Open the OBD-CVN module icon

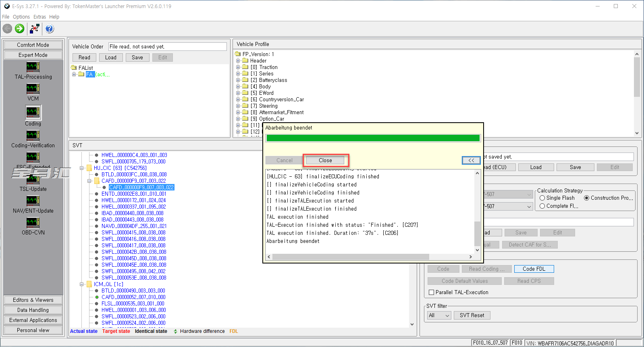tap(33, 223)
